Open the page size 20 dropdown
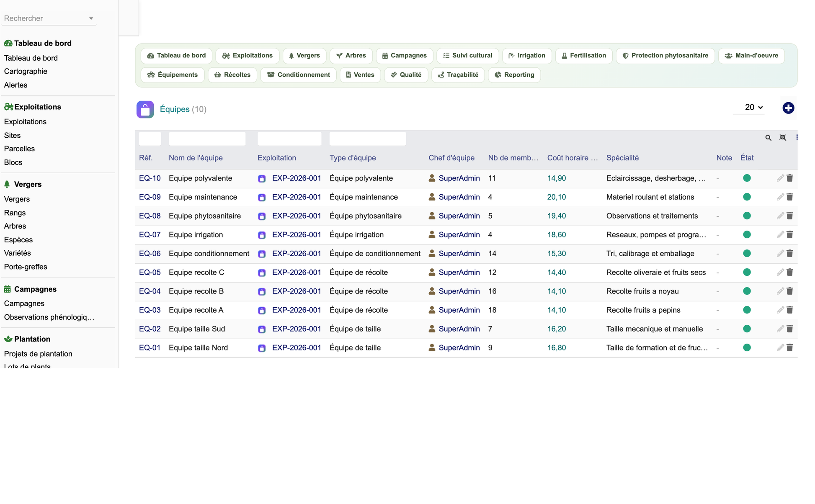815x504 pixels. (x=754, y=108)
